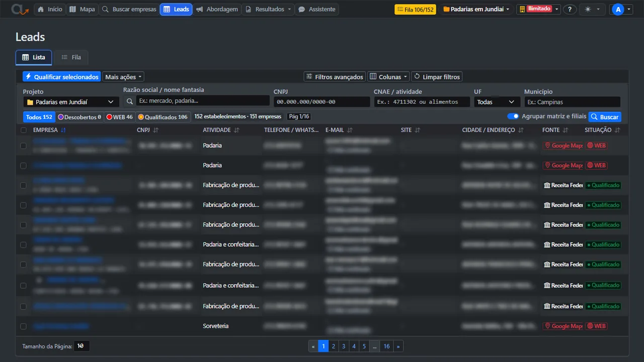Click the search magnifier beside Razão social field

coord(130,102)
